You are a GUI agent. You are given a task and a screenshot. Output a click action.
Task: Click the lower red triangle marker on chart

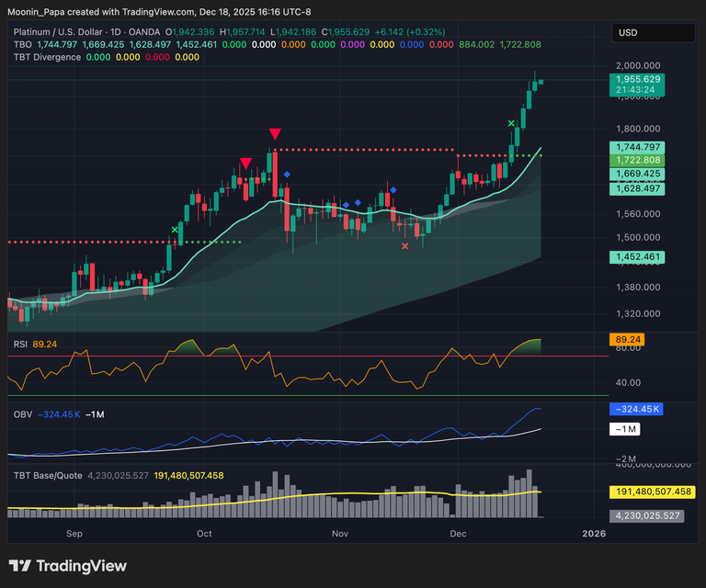(245, 164)
